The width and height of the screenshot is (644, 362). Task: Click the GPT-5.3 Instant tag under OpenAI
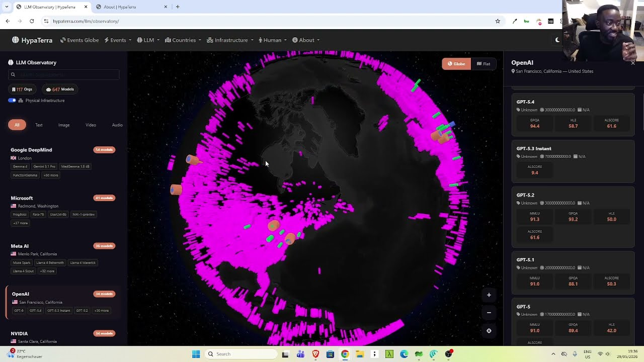tap(59, 311)
